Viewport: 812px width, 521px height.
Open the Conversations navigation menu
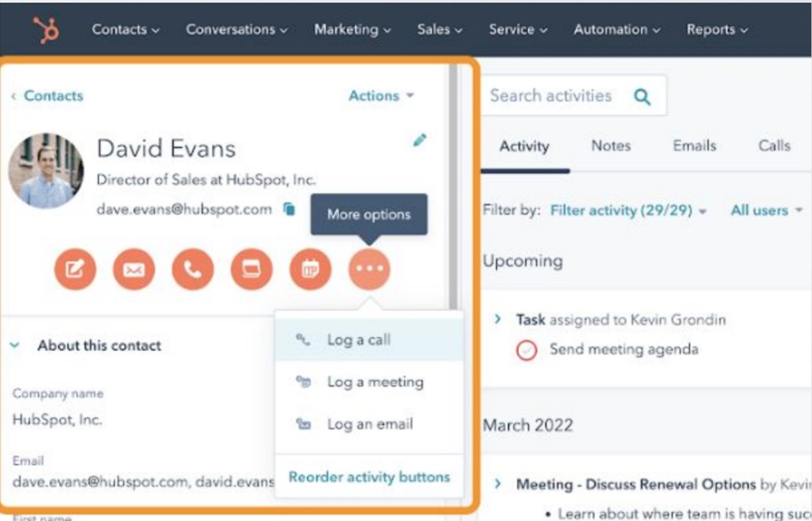click(x=237, y=29)
